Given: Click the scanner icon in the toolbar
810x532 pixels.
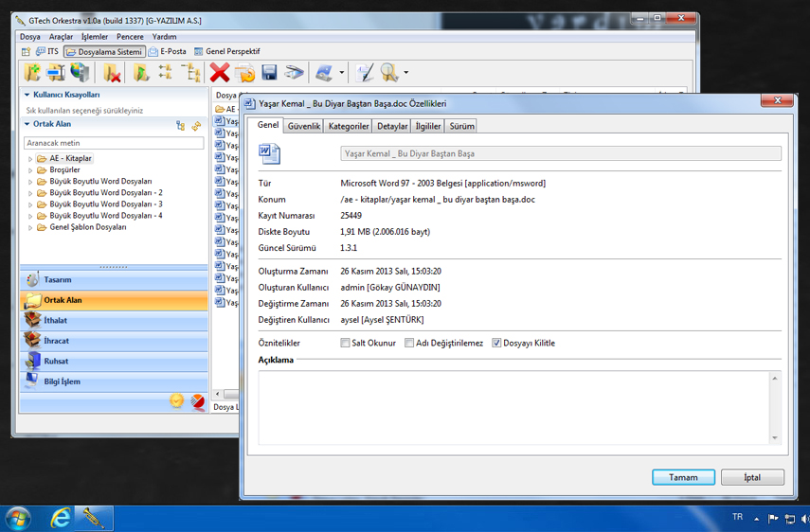Looking at the screenshot, I should (295, 73).
